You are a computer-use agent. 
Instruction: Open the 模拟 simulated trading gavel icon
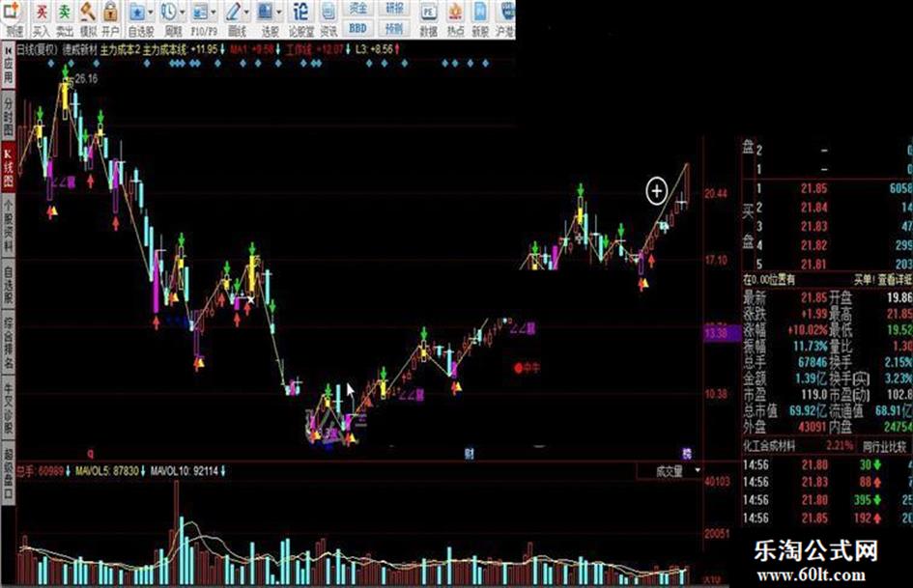click(x=87, y=18)
